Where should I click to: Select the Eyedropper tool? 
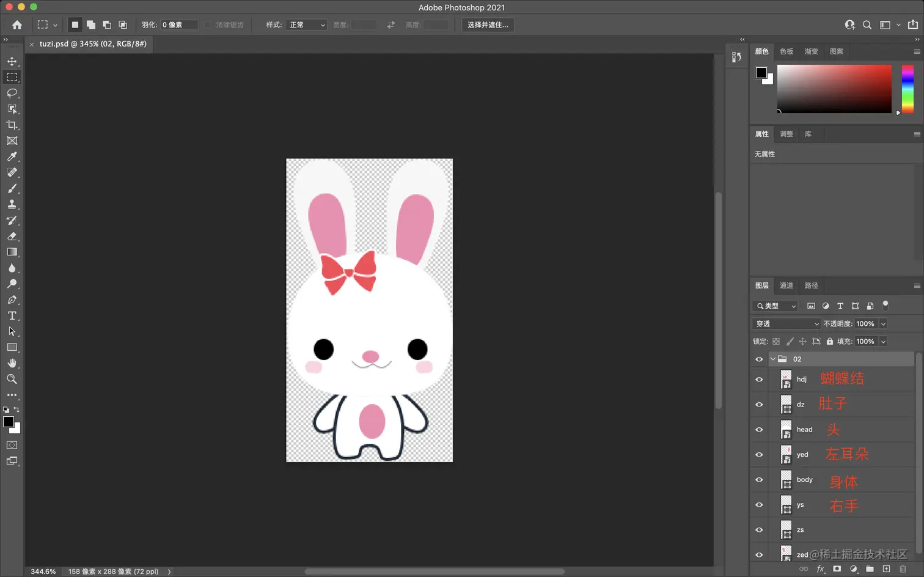coord(12,156)
